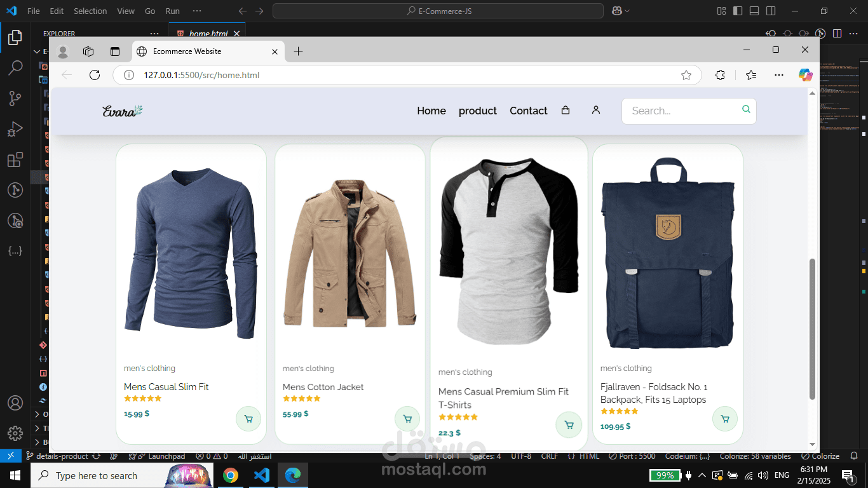Click the web page vertical scrollbar thumb
868x488 pixels.
coord(812,329)
